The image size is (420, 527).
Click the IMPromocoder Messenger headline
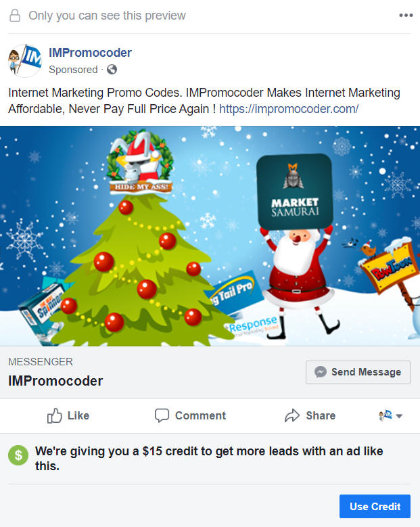tap(55, 381)
